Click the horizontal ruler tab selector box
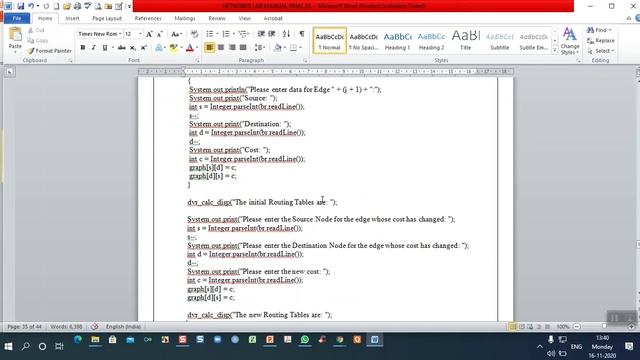Image resolution: width=640 pixels, height=360 pixels. pyautogui.click(x=9, y=72)
